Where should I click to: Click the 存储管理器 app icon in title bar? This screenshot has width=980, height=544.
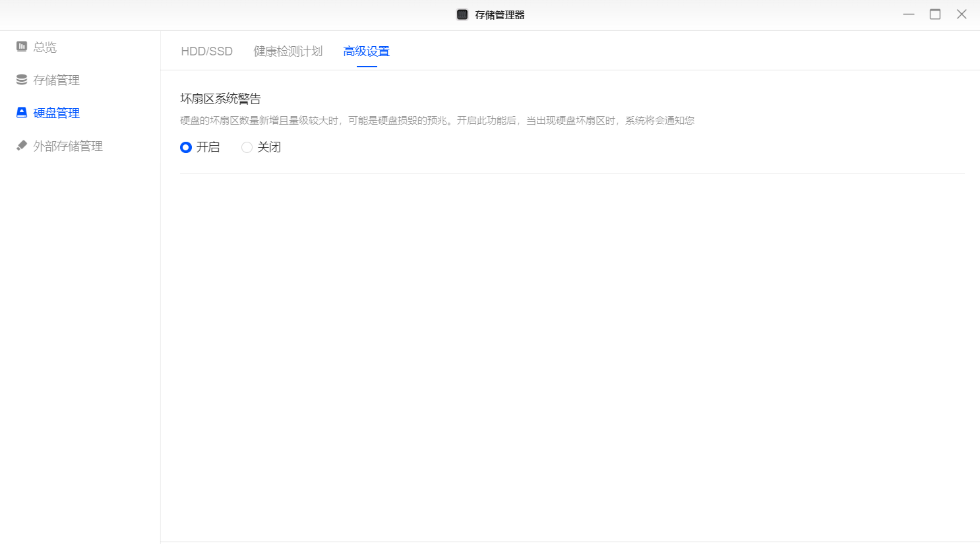462,15
